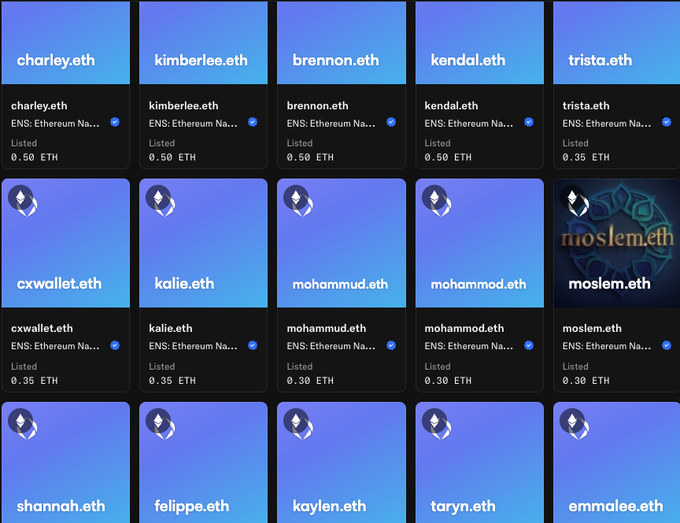This screenshot has height=523, width=680.
Task: Click the kimberlee.eth title link
Action: coord(183,106)
